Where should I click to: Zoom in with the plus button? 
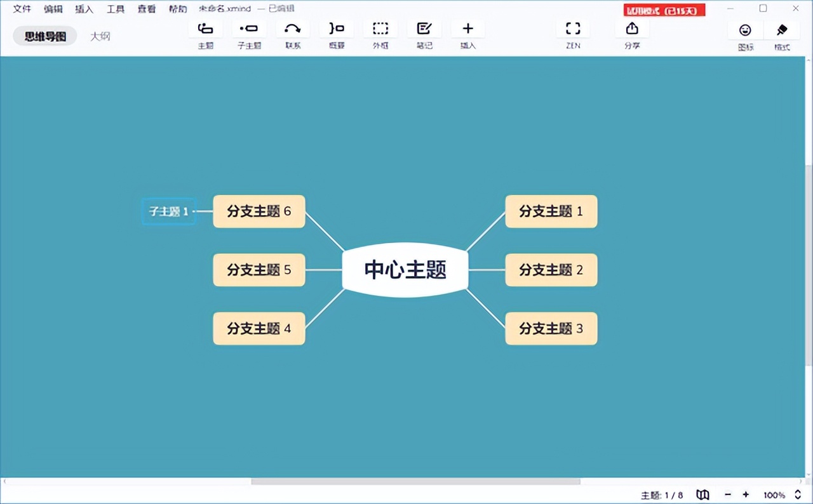tap(745, 494)
